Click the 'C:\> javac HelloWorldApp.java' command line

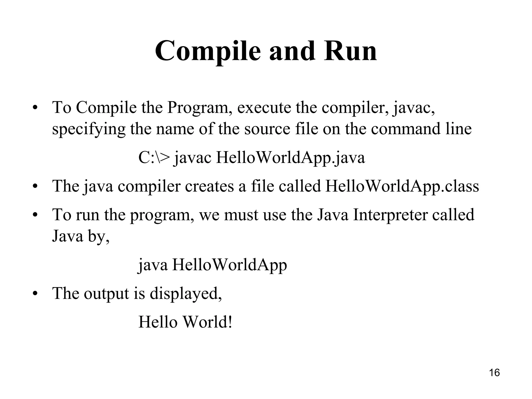tap(251, 158)
